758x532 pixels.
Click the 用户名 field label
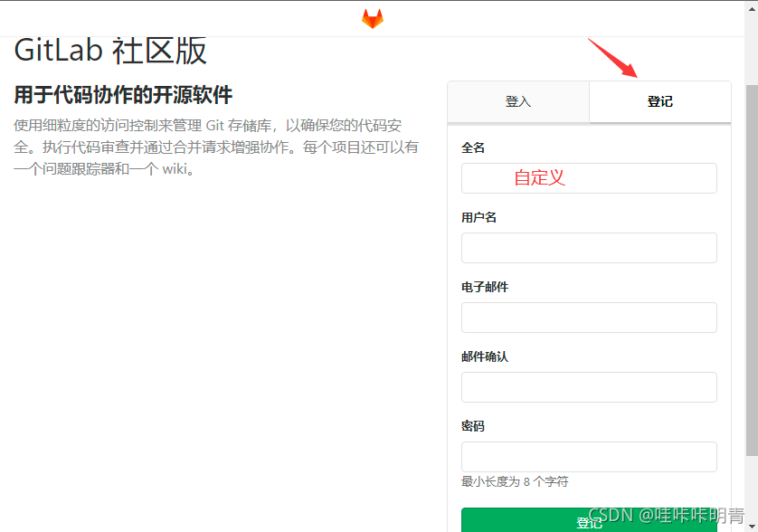(478, 217)
